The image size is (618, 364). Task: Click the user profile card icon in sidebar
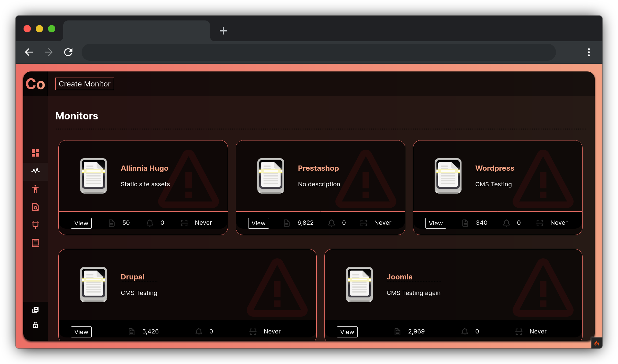(35, 310)
